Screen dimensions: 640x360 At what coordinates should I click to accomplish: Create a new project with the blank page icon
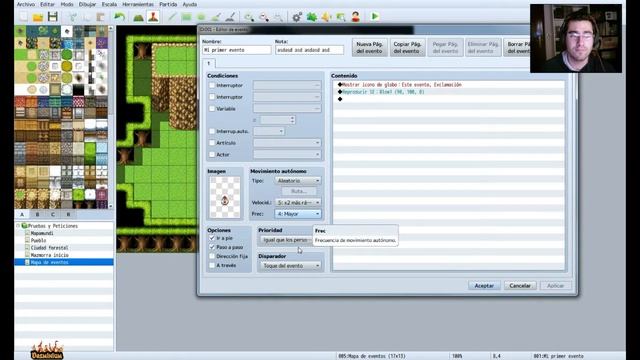[x=23, y=17]
